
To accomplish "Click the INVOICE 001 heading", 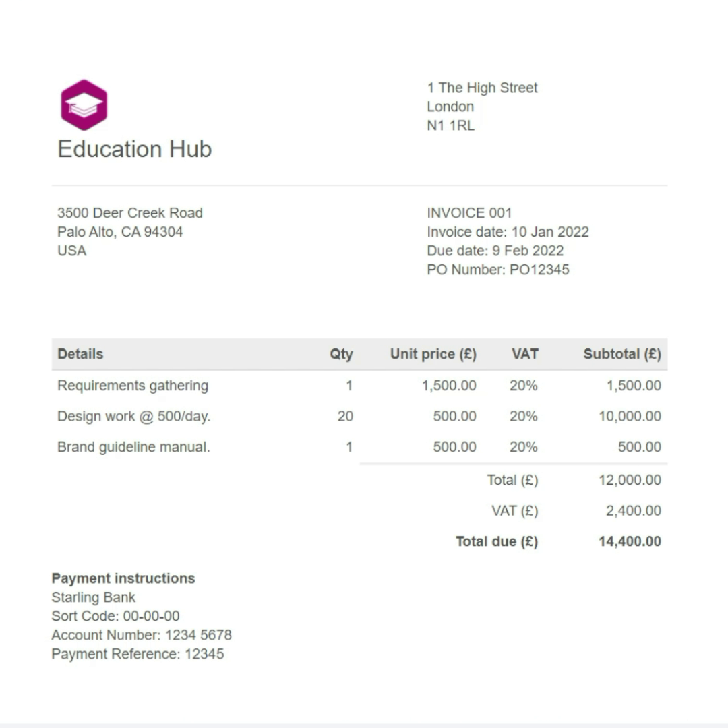I will [x=469, y=213].
